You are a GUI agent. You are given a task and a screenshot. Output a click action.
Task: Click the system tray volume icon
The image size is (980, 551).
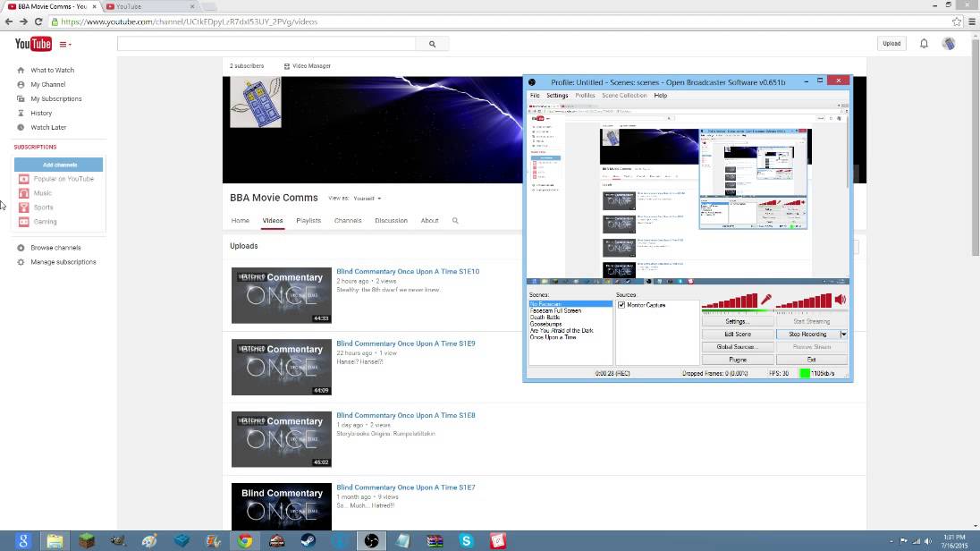tap(928, 541)
